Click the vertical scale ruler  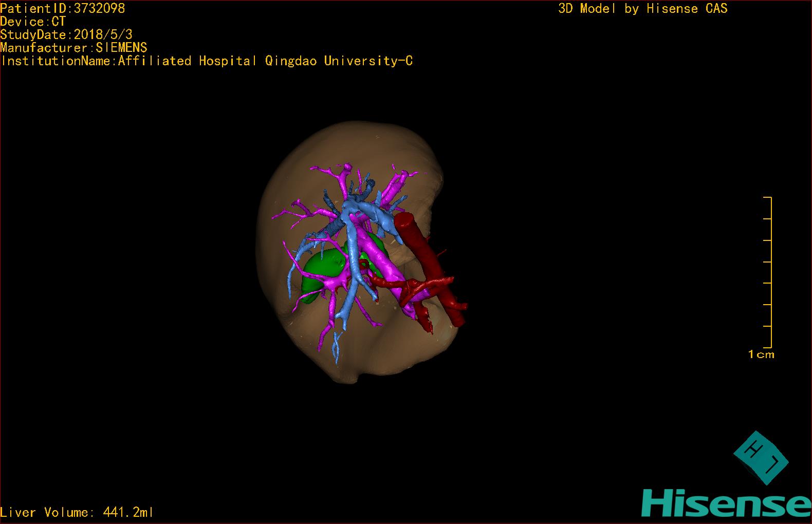768,272
